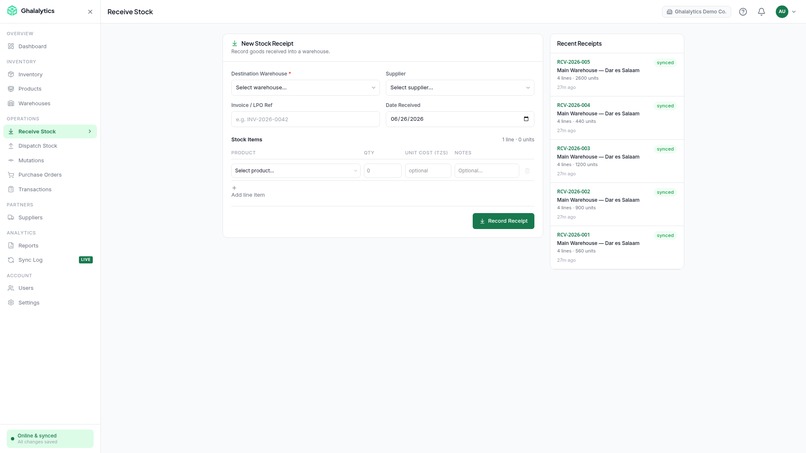Click the Transactions document icon

coord(11,189)
